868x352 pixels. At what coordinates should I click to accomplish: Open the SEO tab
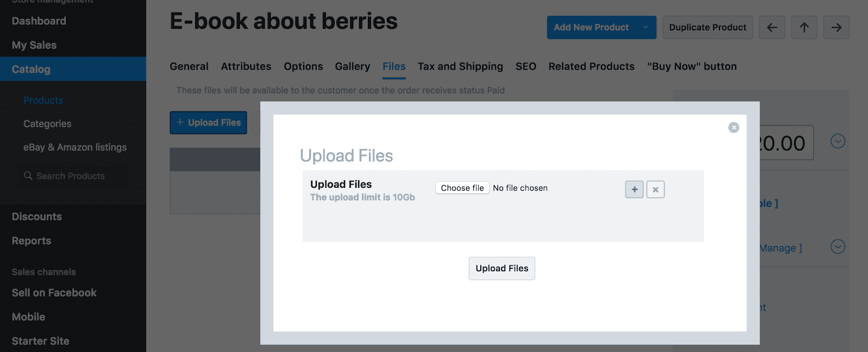(x=526, y=66)
